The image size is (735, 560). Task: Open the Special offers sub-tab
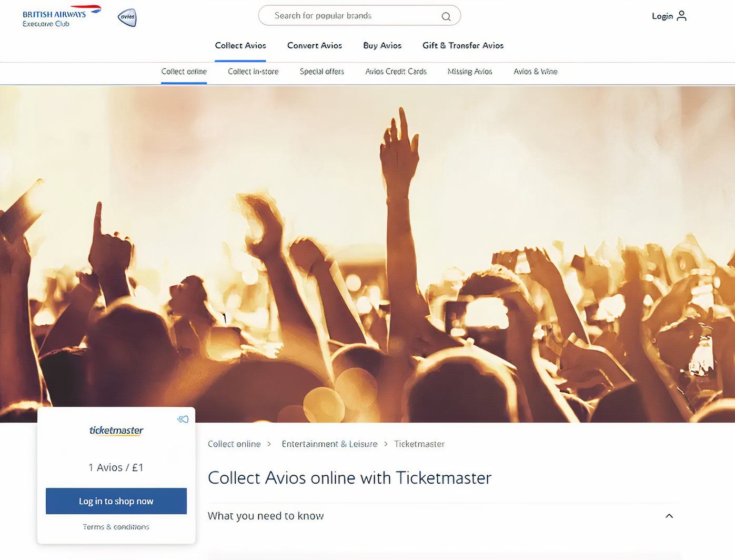pyautogui.click(x=322, y=72)
